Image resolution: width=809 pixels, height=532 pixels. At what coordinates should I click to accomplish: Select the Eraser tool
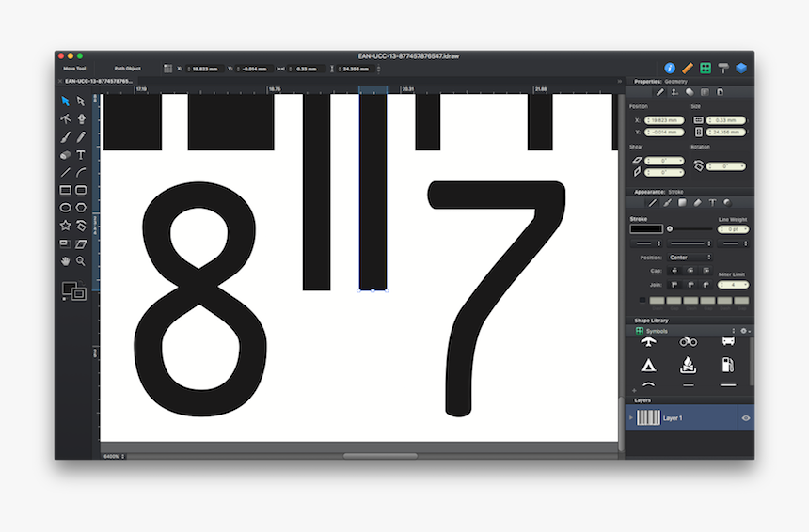(x=66, y=154)
